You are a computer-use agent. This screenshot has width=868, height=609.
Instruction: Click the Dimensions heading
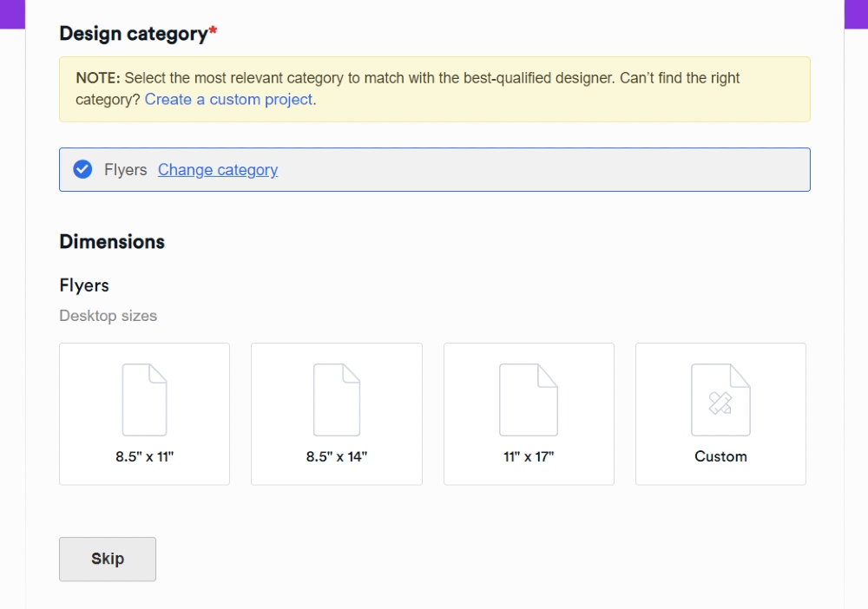[x=112, y=242]
